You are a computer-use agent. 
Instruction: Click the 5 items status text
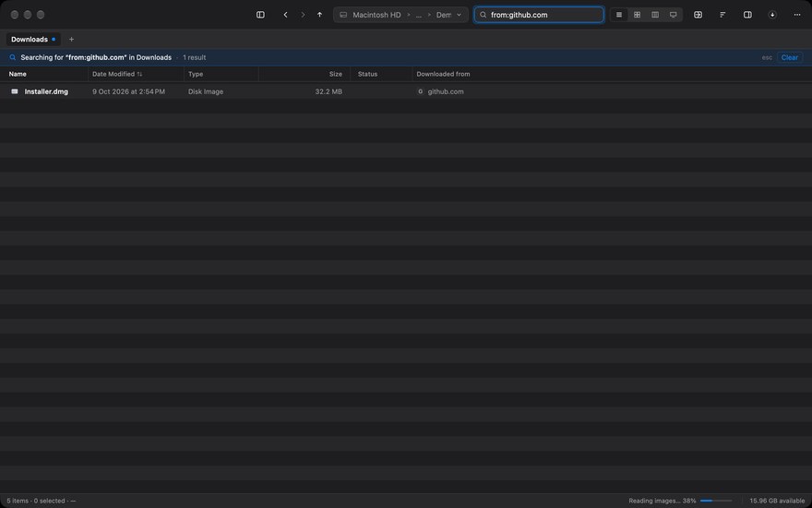click(x=18, y=501)
